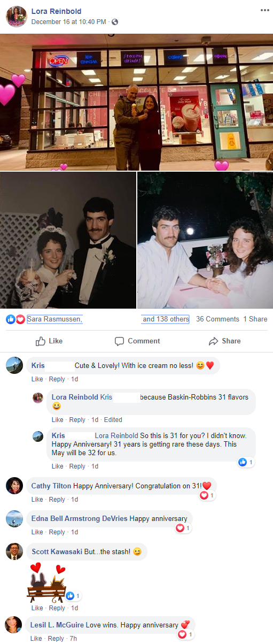Reply to Scott Kawasaki's comment
The width and height of the screenshot is (273, 644).
point(57,608)
